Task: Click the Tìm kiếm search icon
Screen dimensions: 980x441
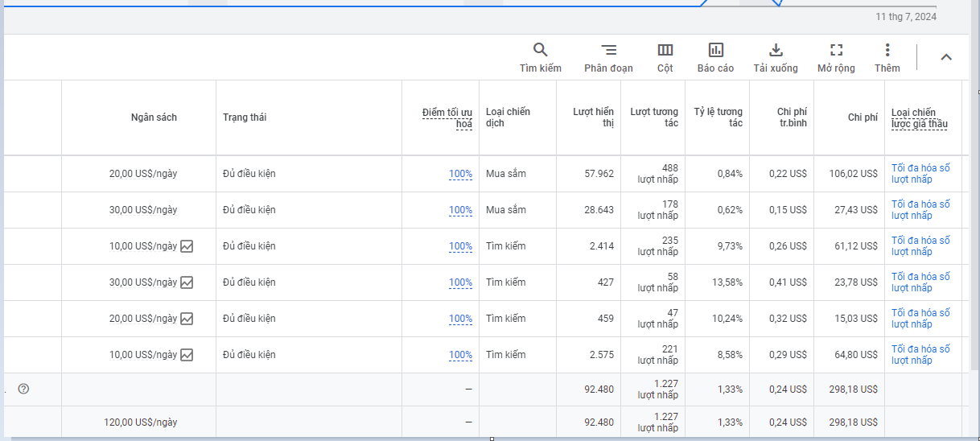Action: [540, 51]
